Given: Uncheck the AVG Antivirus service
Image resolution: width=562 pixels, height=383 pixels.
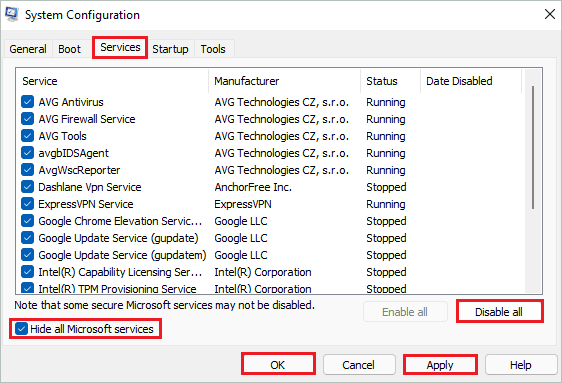Looking at the screenshot, I should tap(28, 102).
